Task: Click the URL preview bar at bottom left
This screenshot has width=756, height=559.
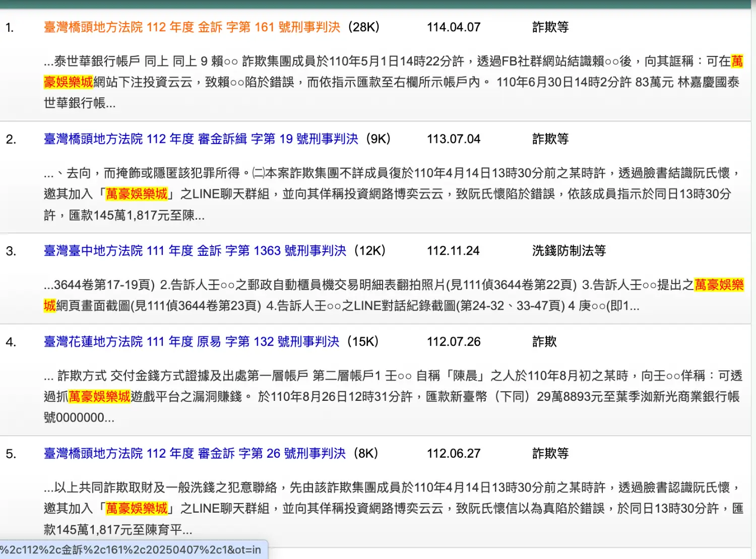Action: [x=131, y=550]
